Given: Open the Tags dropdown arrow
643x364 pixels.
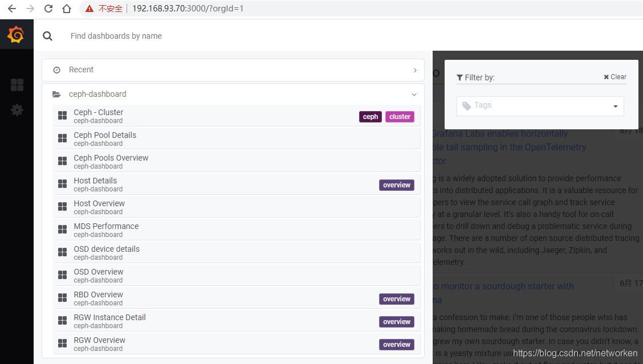Looking at the screenshot, I should point(616,107).
